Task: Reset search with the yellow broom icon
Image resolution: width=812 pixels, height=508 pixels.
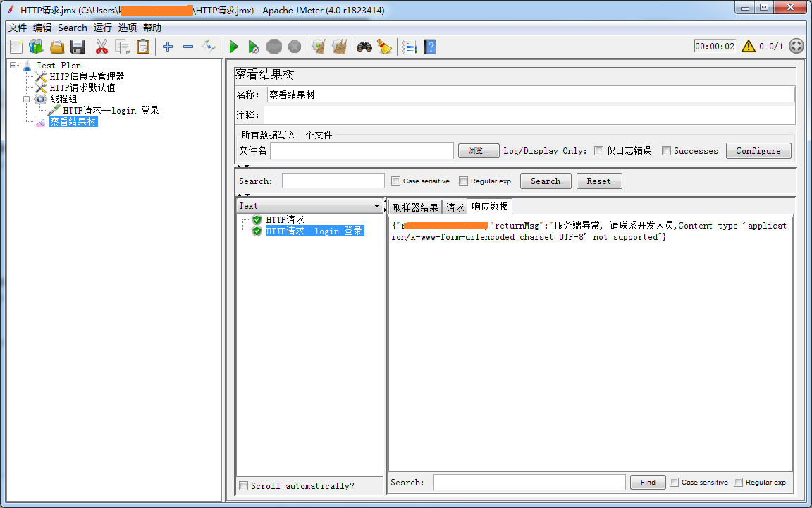Action: point(384,47)
